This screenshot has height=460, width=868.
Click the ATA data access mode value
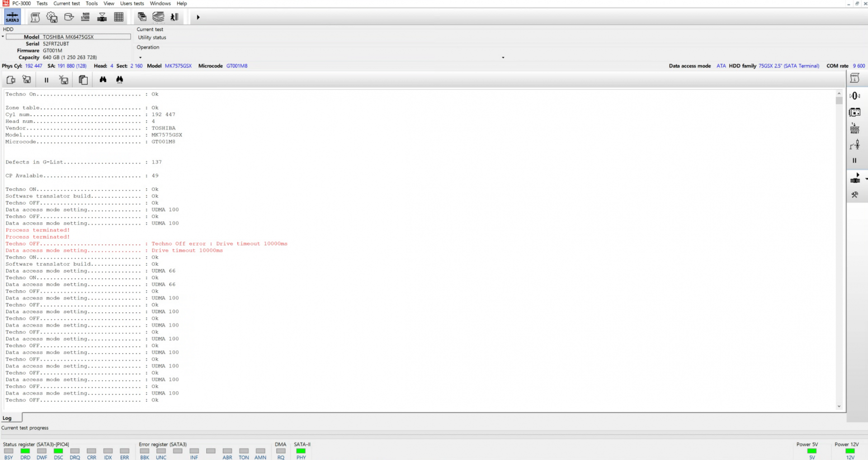click(721, 66)
